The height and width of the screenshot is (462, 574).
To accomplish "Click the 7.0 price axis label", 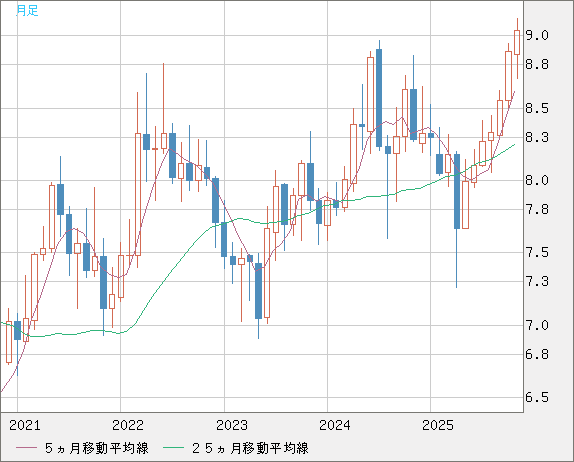I will [537, 325].
